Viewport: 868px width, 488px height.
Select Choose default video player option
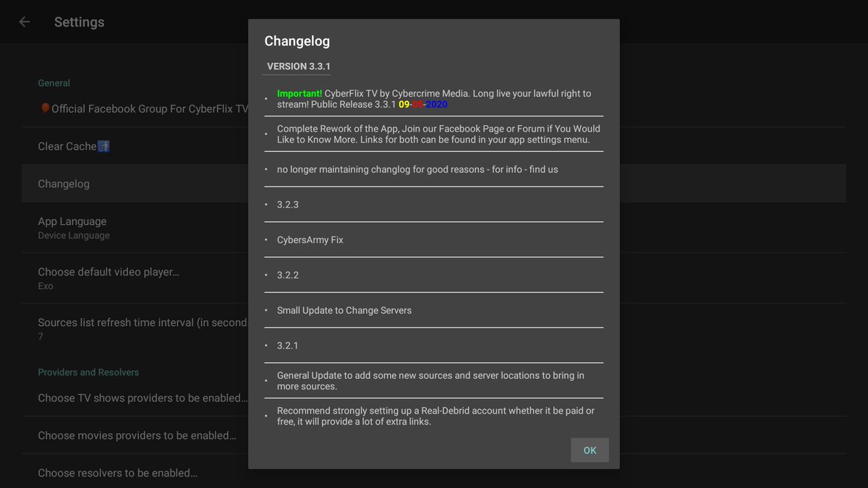coord(434,278)
